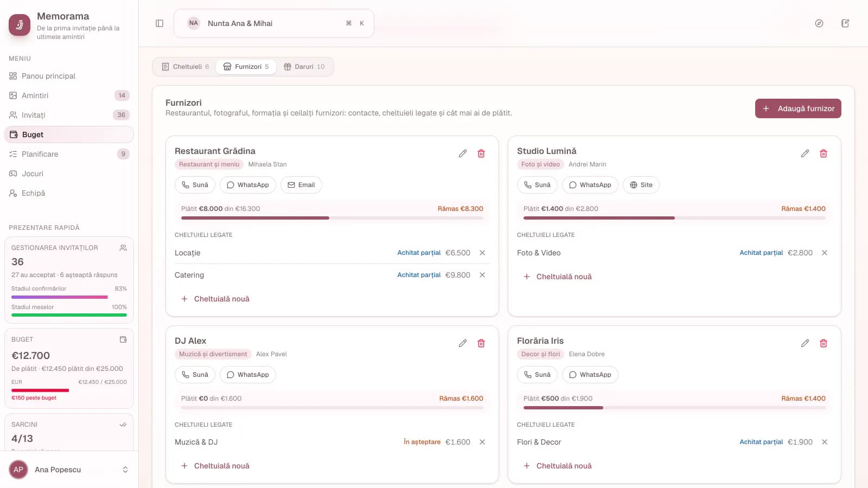Open the compass icon in the header
Viewport: 868px width, 488px height.
point(819,23)
